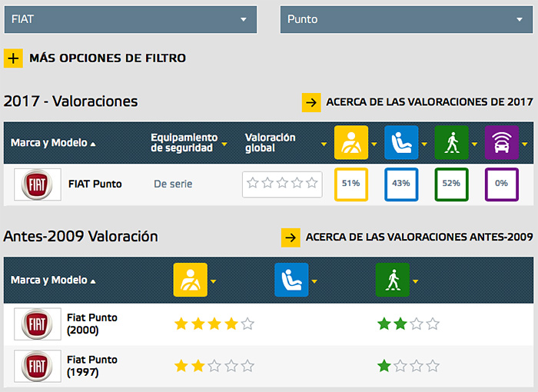Sort 2017 table by Marca y Modelo
Image resolution: width=538 pixels, height=392 pixels.
tap(53, 143)
